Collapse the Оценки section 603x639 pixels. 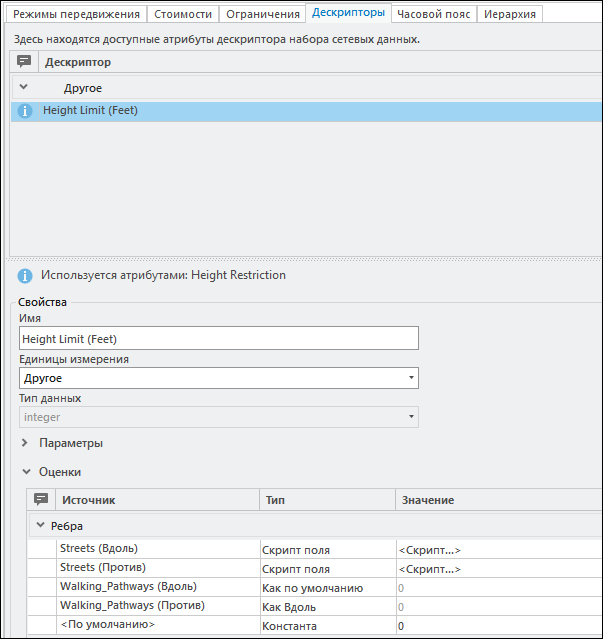pyautogui.click(x=24, y=471)
